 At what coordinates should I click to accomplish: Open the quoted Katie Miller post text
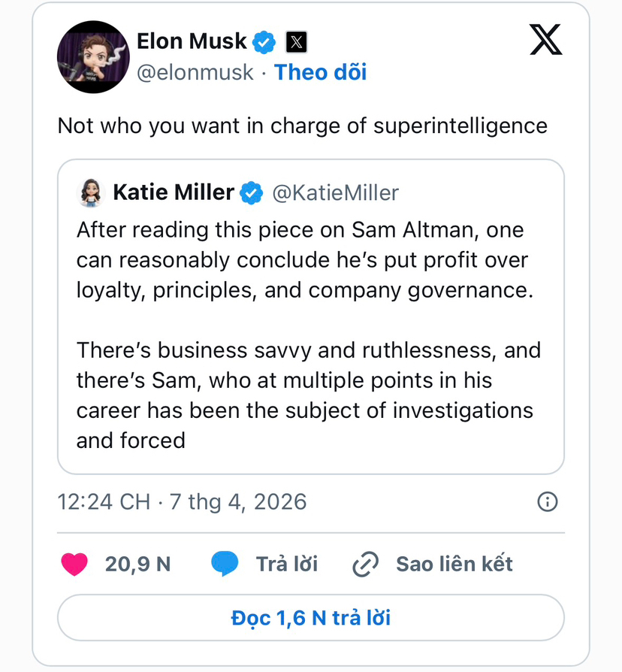[x=309, y=334]
